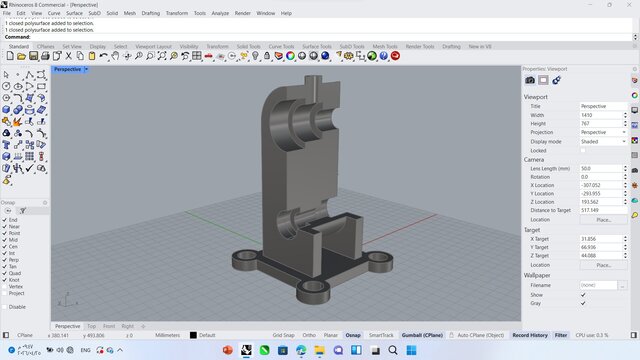
Task: Click the New file icon
Action: coord(10,56)
